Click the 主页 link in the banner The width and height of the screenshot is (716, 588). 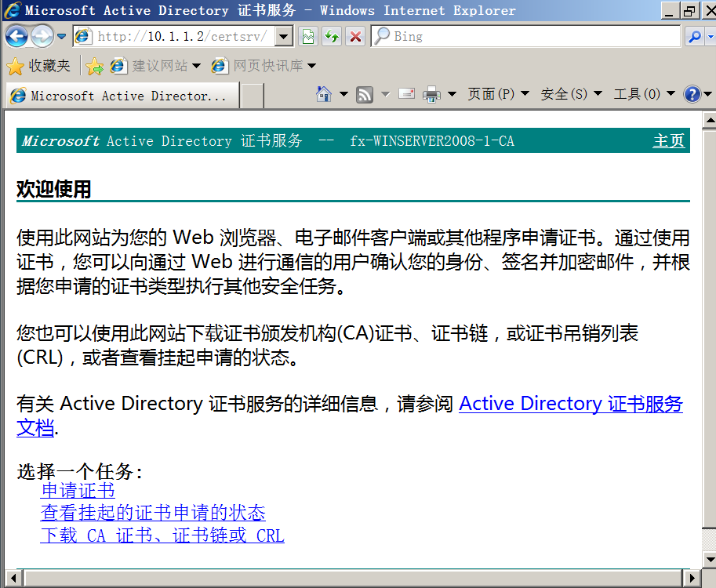(x=669, y=140)
